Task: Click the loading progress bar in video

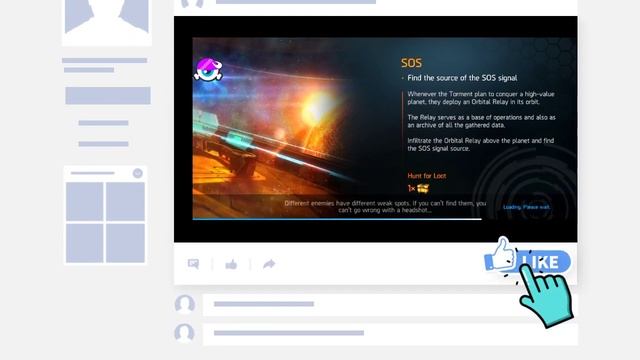Action: pos(337,219)
